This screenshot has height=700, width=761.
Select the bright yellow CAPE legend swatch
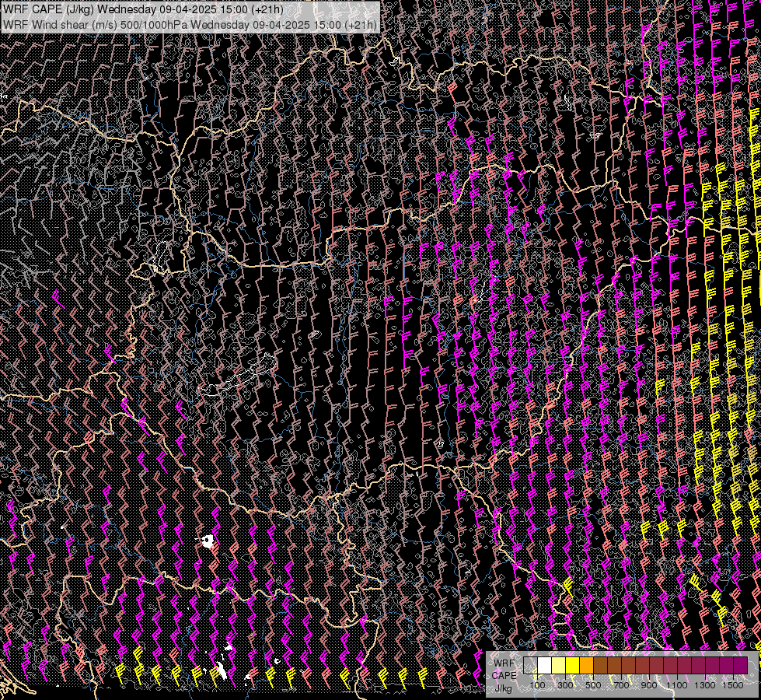(572, 665)
